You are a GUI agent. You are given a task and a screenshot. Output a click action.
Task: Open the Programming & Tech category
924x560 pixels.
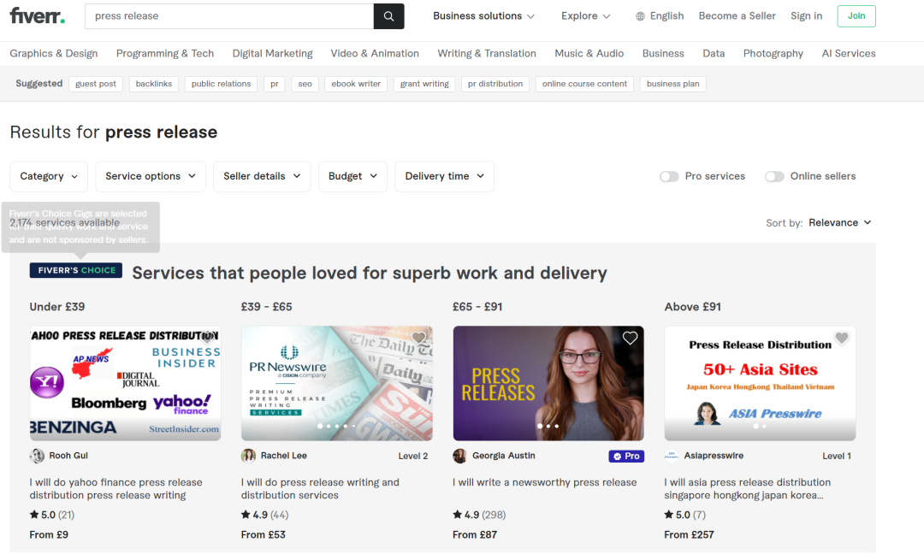pyautogui.click(x=165, y=54)
